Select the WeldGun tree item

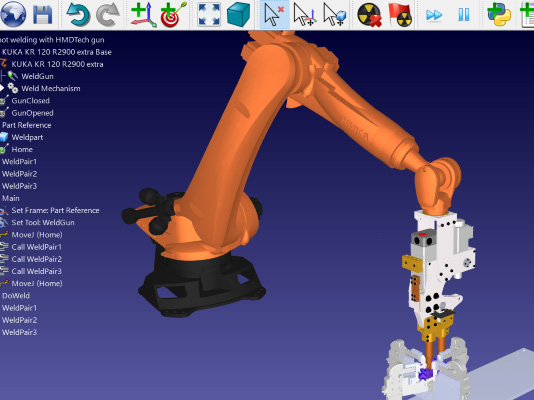tap(37, 76)
